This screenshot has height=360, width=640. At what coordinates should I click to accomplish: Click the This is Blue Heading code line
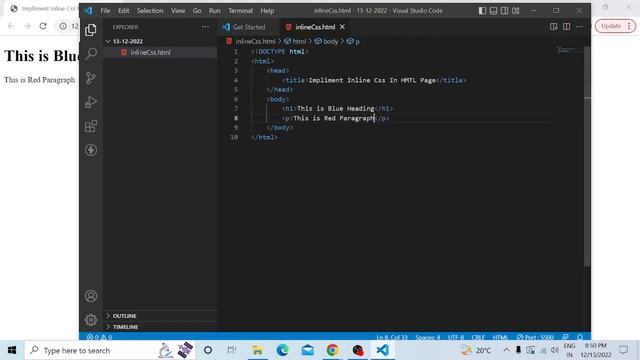[x=338, y=109]
